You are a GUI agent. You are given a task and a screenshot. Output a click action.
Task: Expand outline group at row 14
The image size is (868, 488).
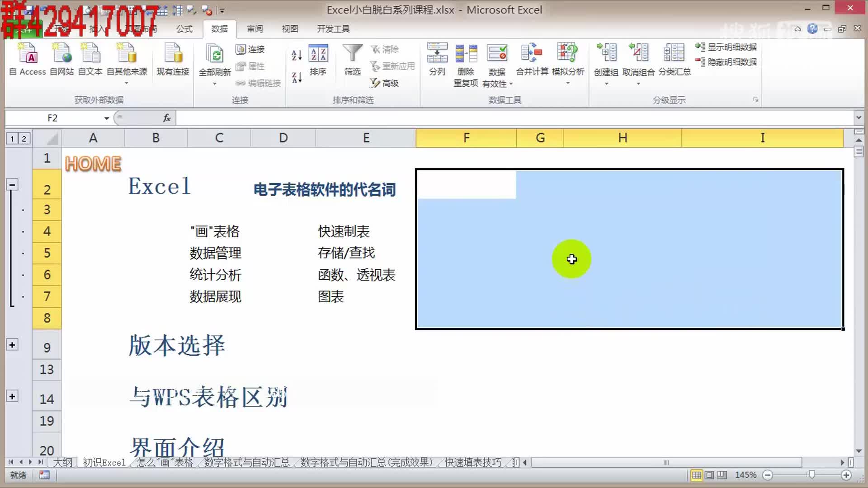coord(12,396)
